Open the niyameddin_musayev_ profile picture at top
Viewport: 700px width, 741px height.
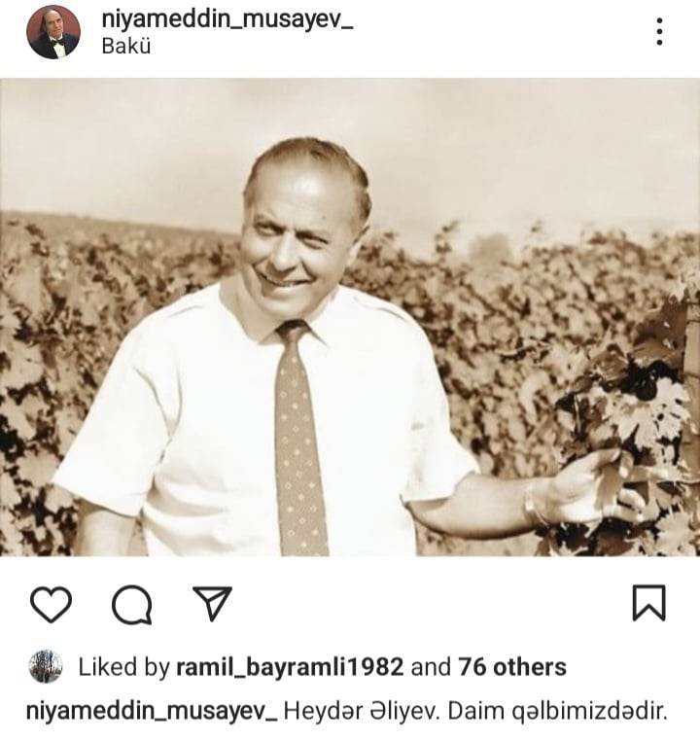click(52, 32)
